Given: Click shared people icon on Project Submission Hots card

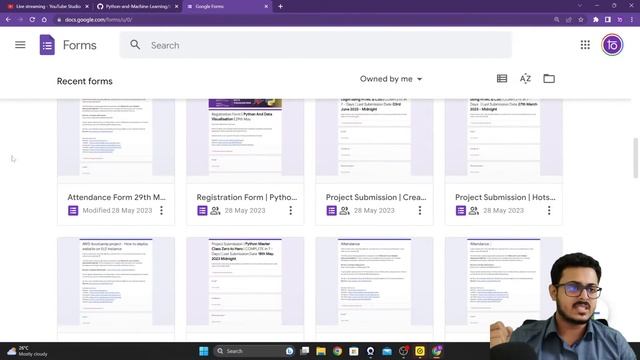Looking at the screenshot, I should [x=473, y=211].
